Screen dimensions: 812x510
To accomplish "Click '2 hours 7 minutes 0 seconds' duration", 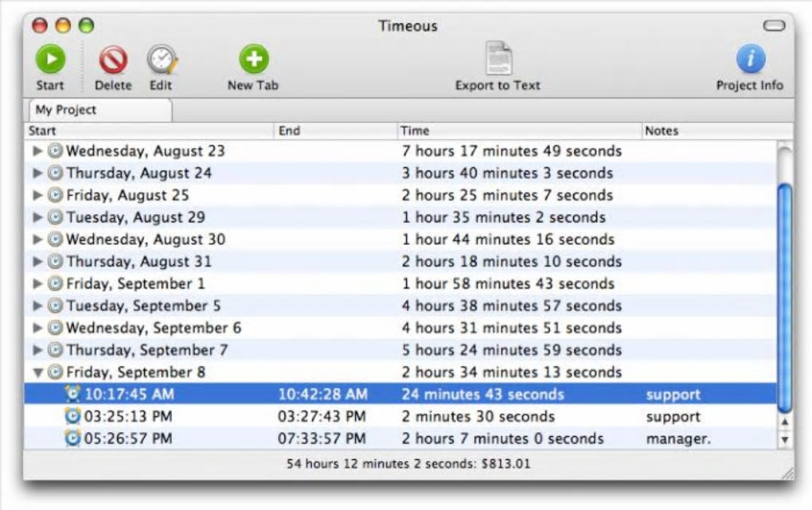I will click(503, 438).
